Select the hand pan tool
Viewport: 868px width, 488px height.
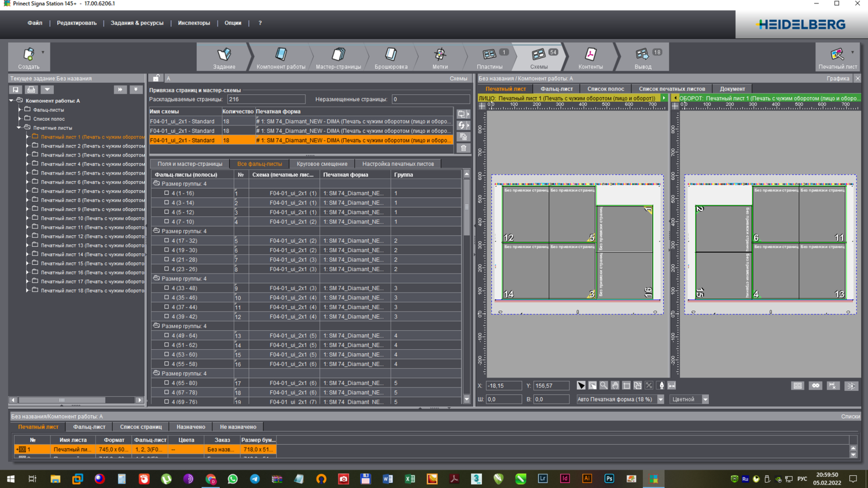click(615, 386)
